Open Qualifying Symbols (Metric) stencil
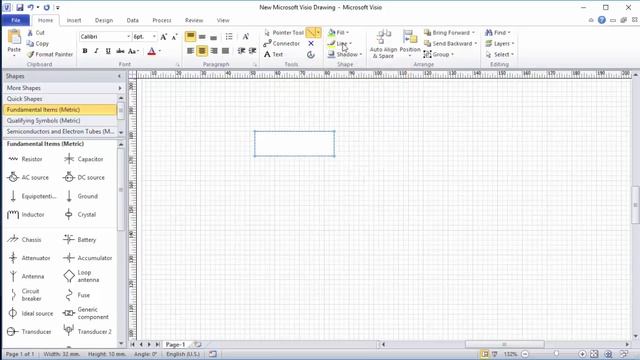This screenshot has width=640, height=360. (x=60, y=120)
